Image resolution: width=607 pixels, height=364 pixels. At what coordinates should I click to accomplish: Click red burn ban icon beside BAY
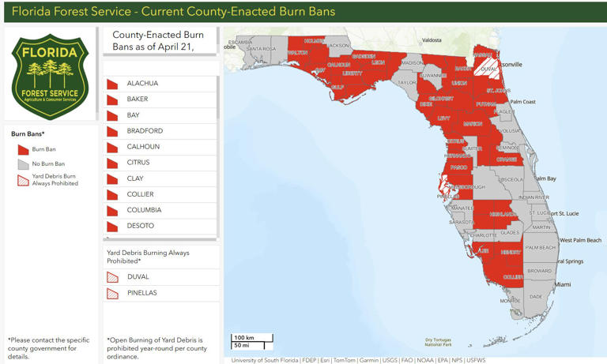click(x=112, y=115)
